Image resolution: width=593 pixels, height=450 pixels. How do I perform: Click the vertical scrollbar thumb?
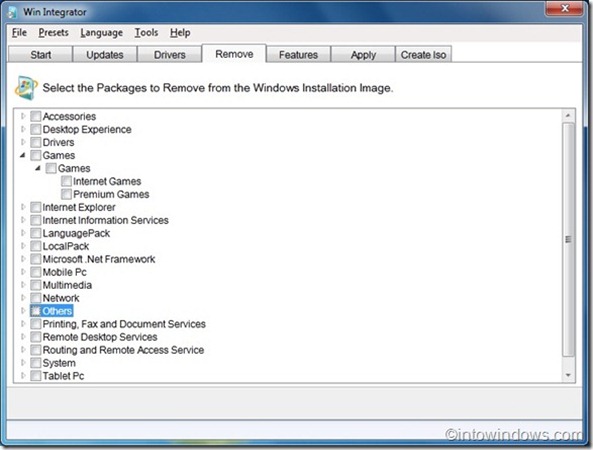568,239
